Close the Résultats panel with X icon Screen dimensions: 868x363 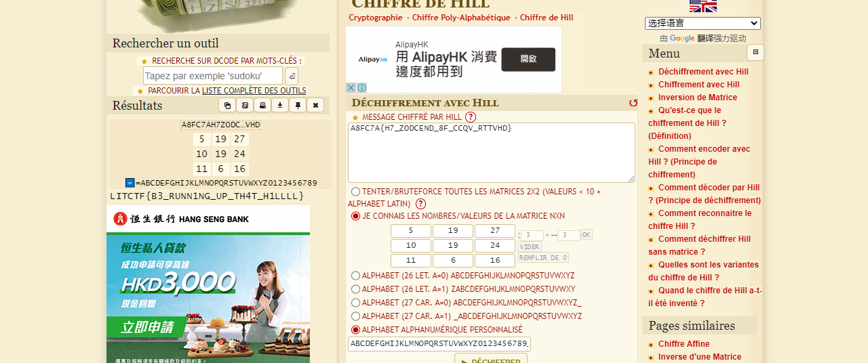click(x=315, y=105)
